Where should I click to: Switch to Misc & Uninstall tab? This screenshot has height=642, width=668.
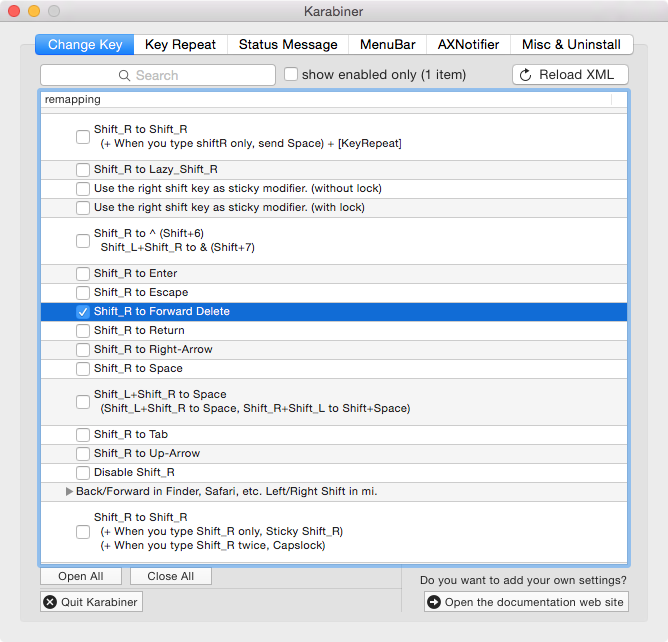571,45
